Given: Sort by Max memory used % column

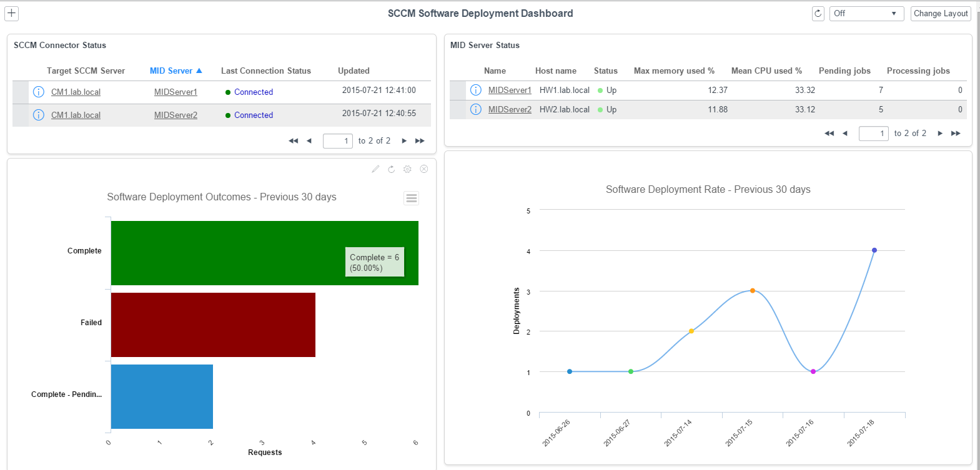Looking at the screenshot, I should point(674,71).
